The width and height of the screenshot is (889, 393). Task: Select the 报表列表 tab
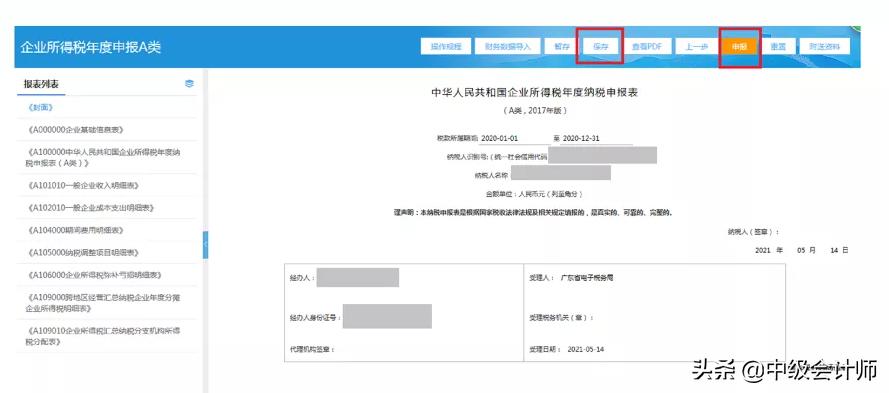(41, 84)
